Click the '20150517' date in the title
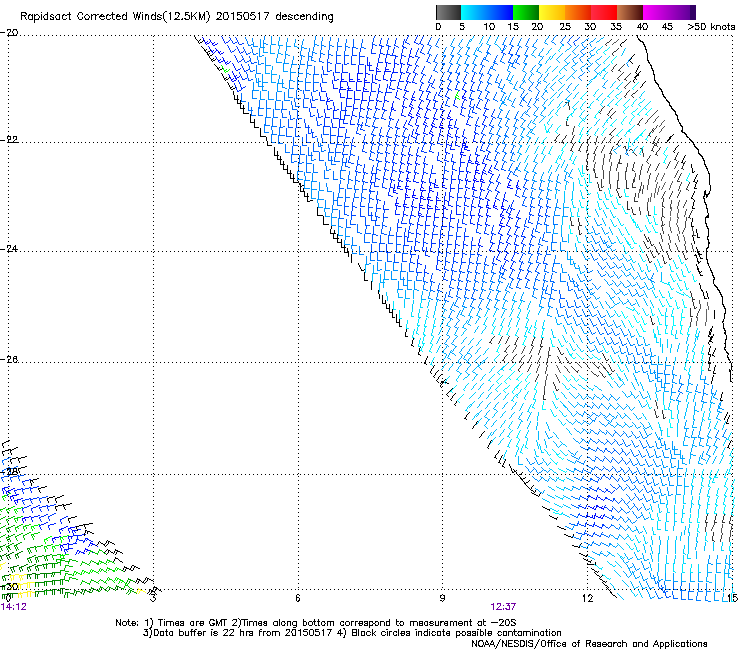The height and width of the screenshot is (650, 740). 242,16
